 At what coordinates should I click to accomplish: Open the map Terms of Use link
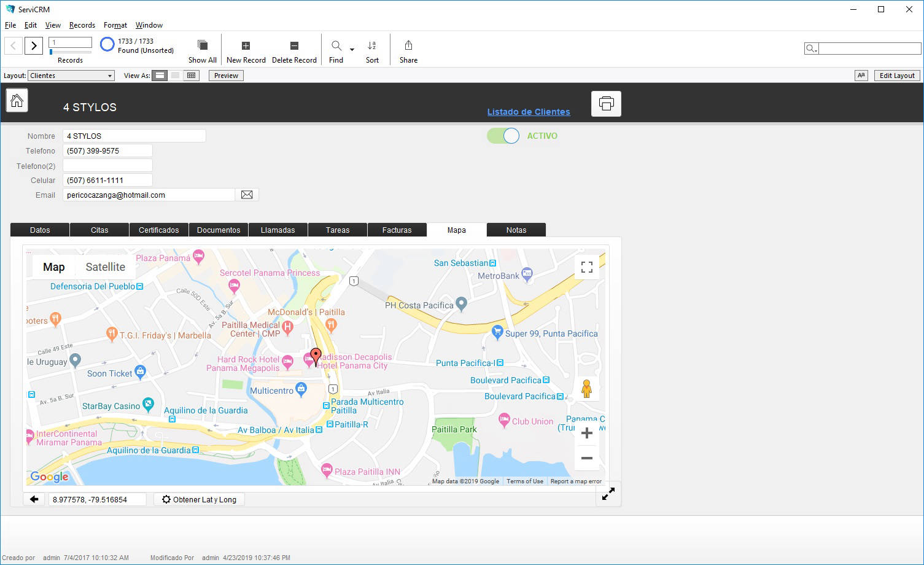pyautogui.click(x=525, y=481)
